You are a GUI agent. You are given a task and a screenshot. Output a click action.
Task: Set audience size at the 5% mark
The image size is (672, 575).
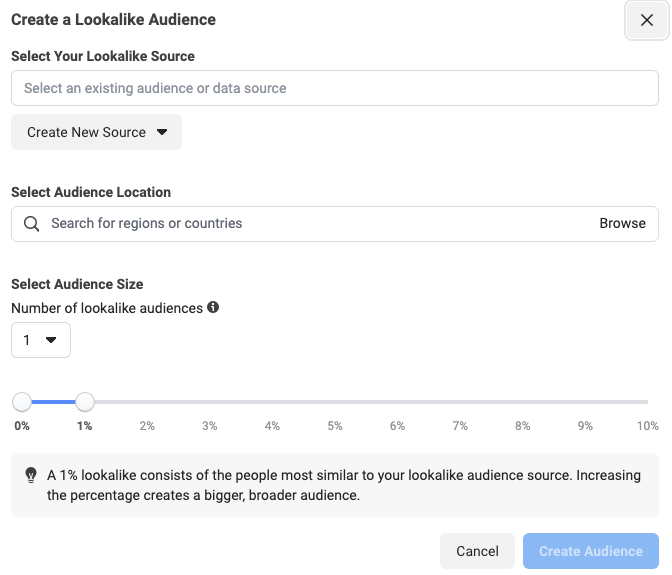[335, 403]
